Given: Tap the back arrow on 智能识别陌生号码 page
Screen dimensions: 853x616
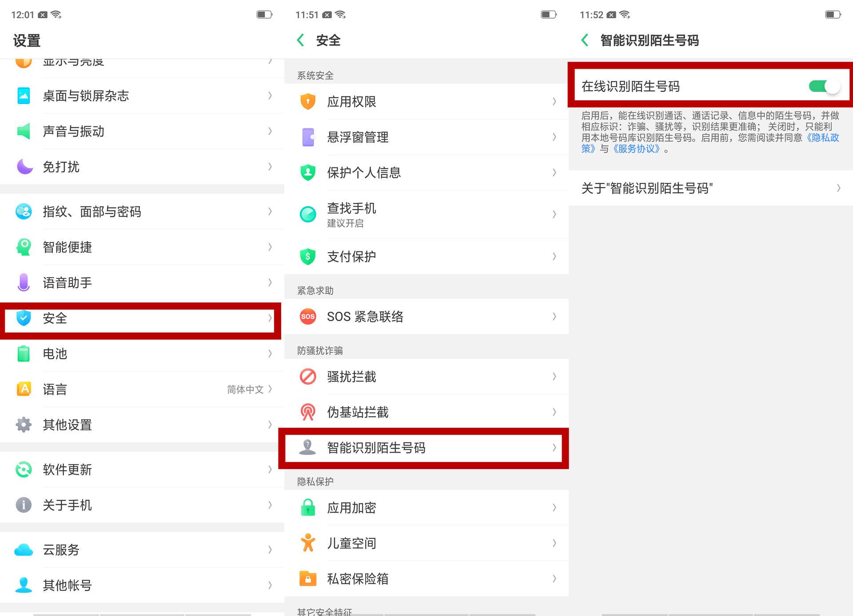Looking at the screenshot, I should pos(585,40).
